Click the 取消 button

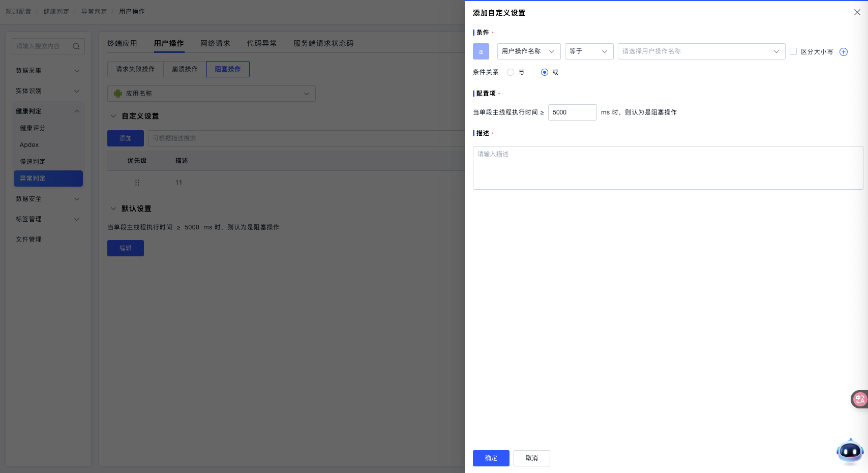531,458
